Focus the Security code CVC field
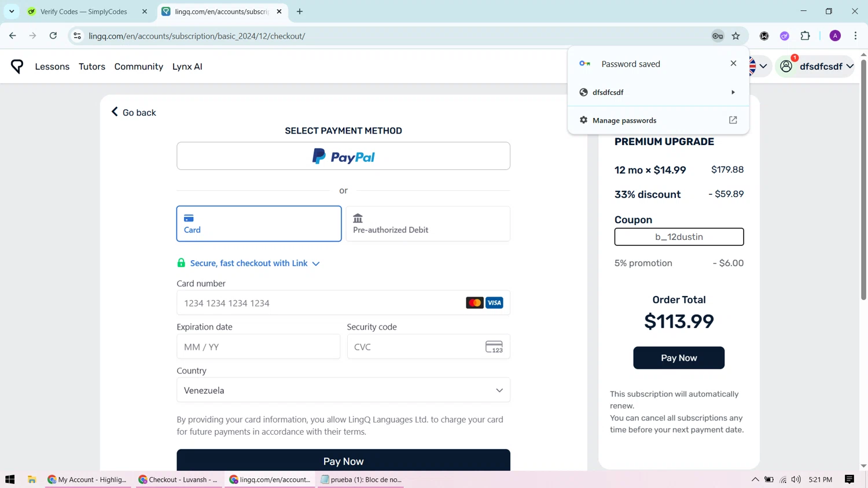Viewport: 868px width, 488px height. pos(428,347)
